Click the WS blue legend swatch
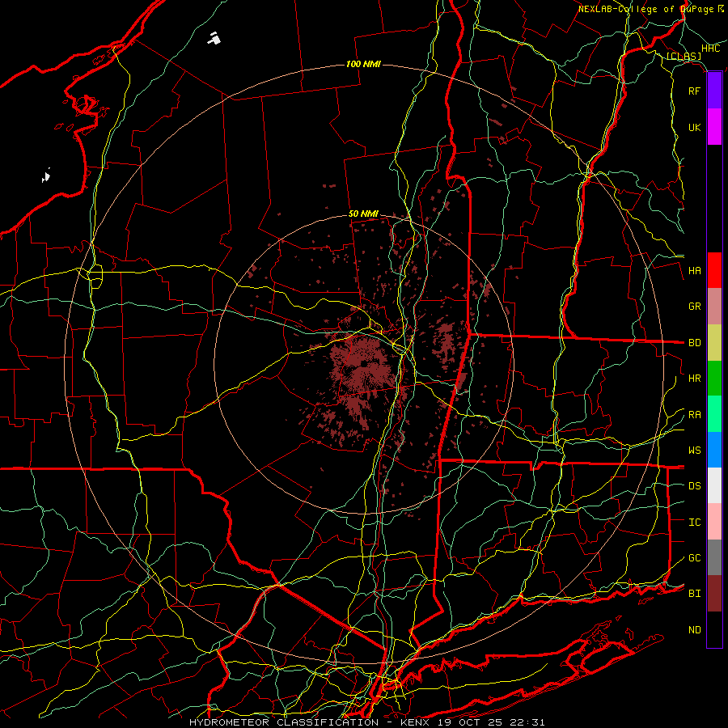The width and height of the screenshot is (728, 728). click(x=714, y=450)
